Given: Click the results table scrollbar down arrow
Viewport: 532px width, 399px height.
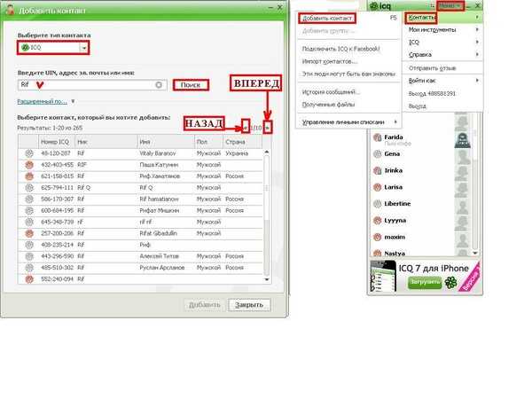Looking at the screenshot, I should pyautogui.click(x=267, y=279).
